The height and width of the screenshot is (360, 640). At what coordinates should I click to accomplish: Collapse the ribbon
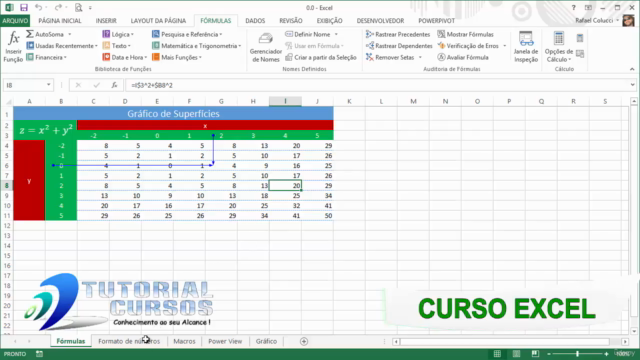click(632, 69)
